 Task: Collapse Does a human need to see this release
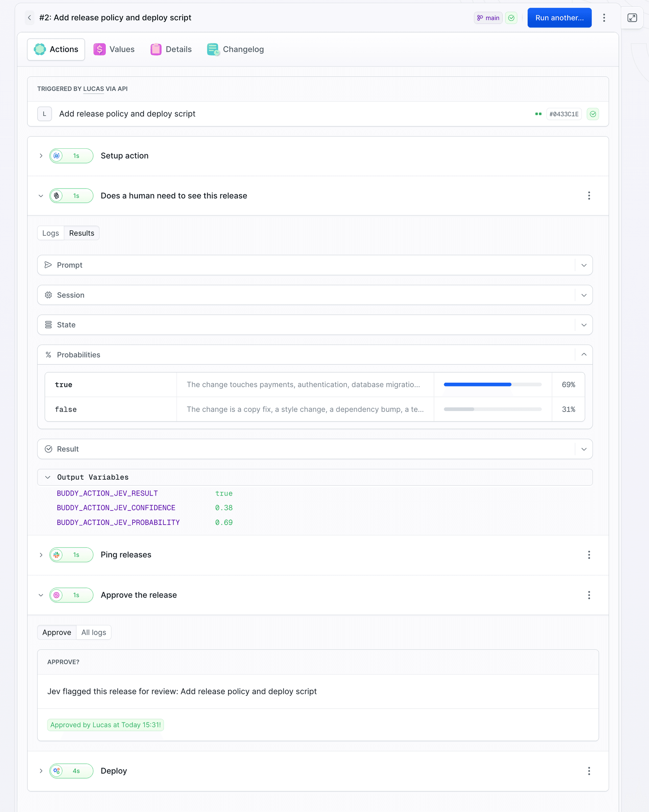pos(41,196)
